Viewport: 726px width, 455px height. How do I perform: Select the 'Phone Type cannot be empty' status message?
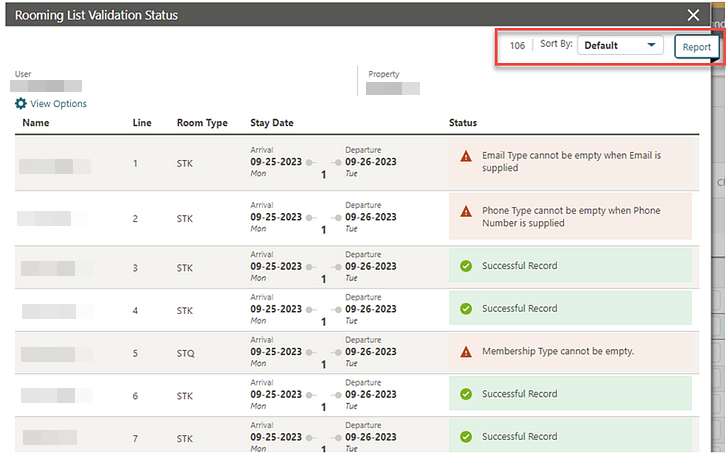click(x=571, y=217)
